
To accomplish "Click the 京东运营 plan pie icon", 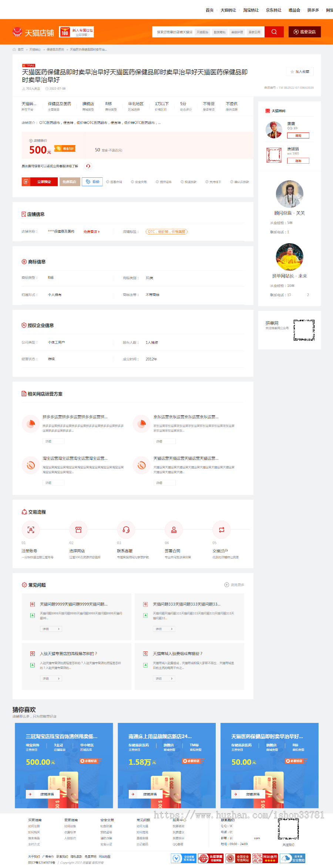I will pyautogui.click(x=142, y=424).
